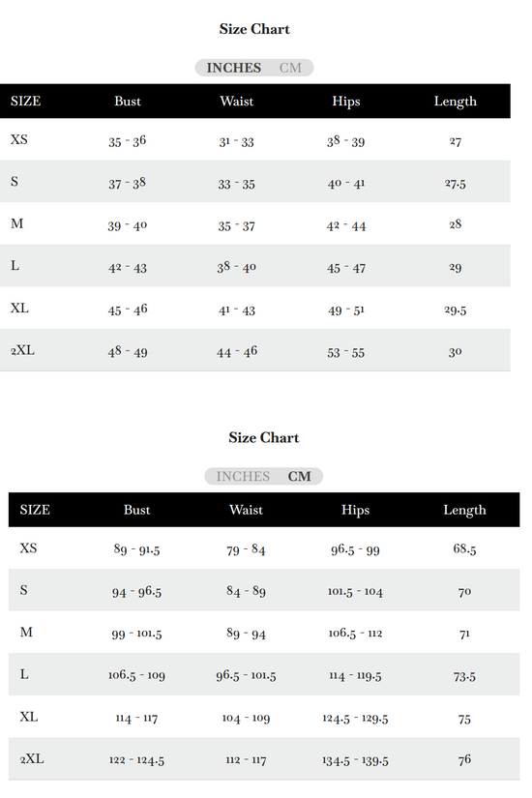Screen dimensions: 532x798
Task: Click the Waist header in the inches table
Action: (x=237, y=102)
